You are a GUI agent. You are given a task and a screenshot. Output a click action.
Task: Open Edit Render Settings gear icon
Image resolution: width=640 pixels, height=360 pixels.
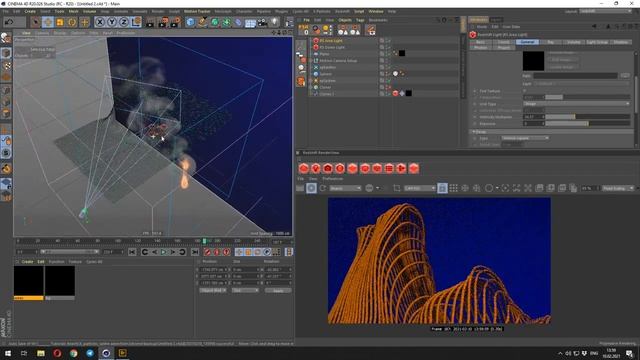176,22
